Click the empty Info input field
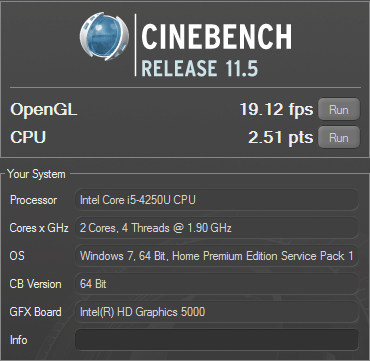The height and width of the screenshot is (361, 370). coord(217,340)
